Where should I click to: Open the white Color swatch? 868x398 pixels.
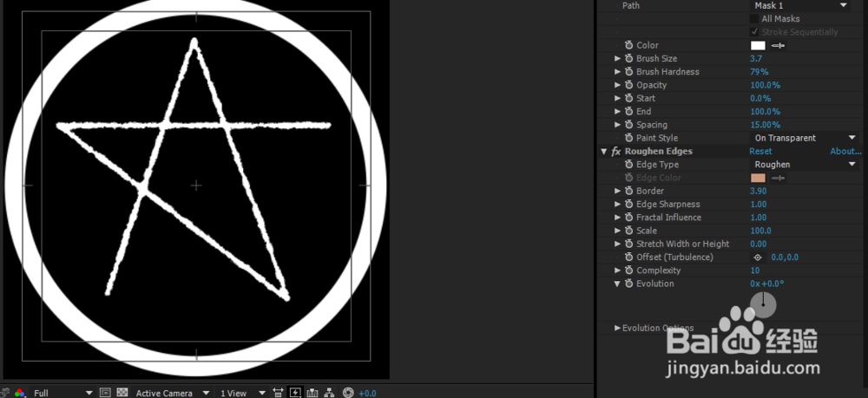(x=758, y=45)
